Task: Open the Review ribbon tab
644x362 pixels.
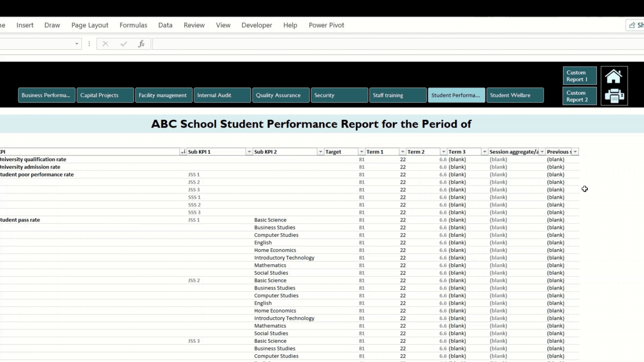Action: (194, 25)
